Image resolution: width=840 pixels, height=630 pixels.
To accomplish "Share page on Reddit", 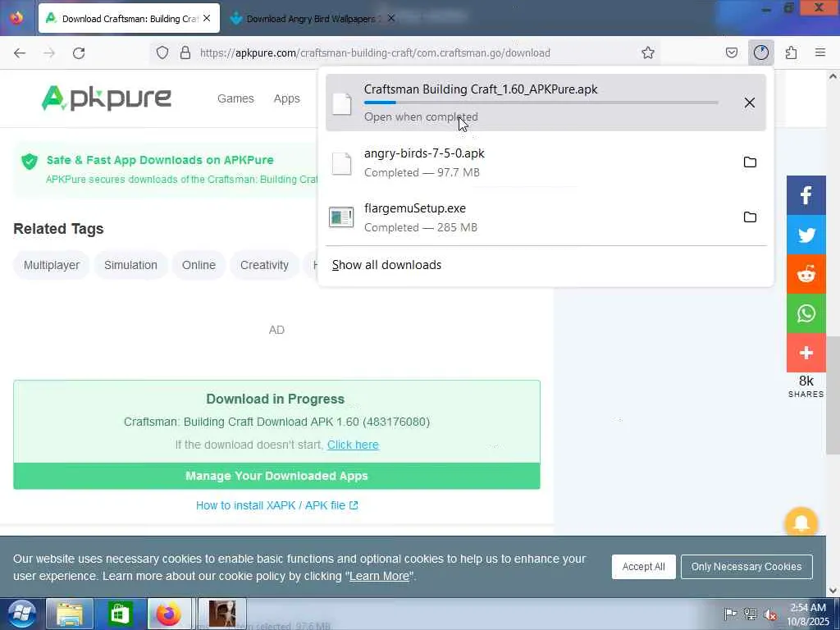I will 806,274.
